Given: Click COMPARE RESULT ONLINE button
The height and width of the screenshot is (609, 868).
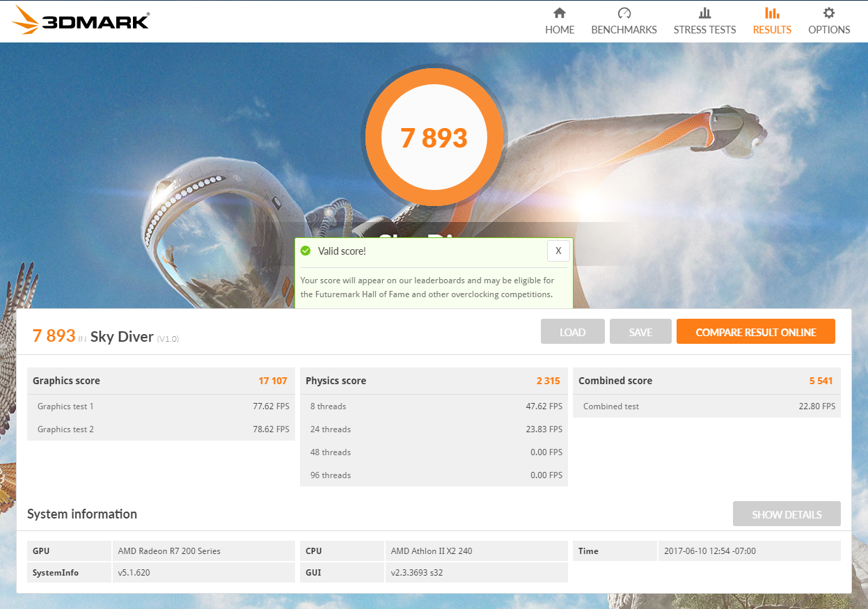Looking at the screenshot, I should click(756, 332).
